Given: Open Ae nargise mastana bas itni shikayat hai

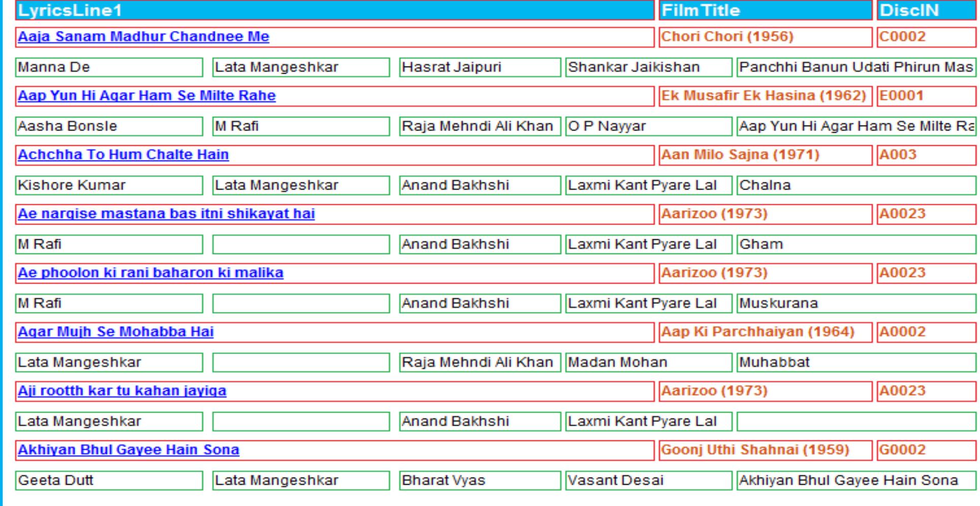Looking at the screenshot, I should click(x=166, y=214).
